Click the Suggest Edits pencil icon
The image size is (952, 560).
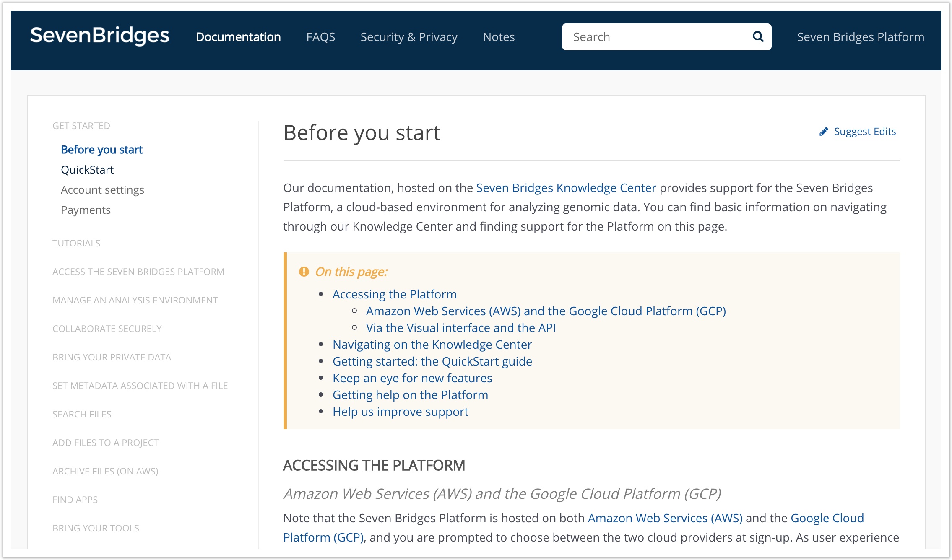click(x=824, y=132)
